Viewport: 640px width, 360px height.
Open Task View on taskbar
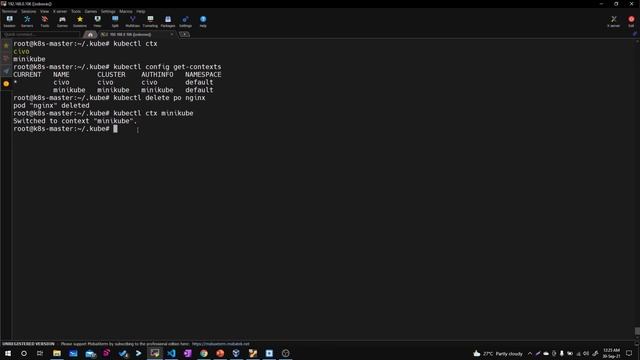click(x=40, y=353)
